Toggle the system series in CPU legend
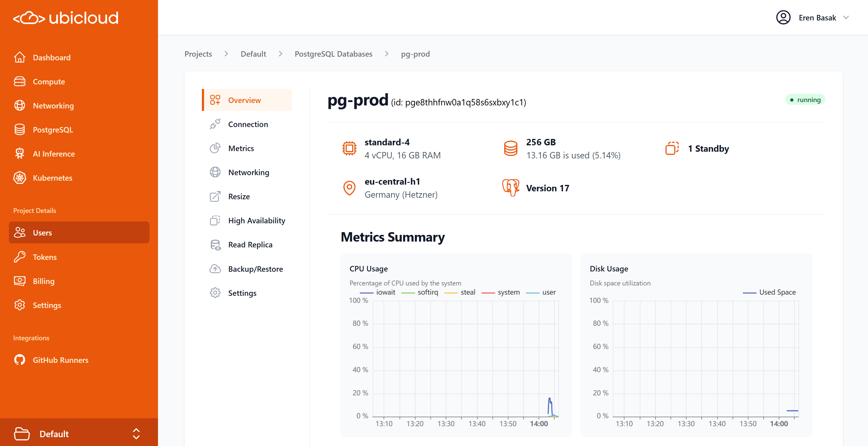The image size is (868, 446). point(501,292)
